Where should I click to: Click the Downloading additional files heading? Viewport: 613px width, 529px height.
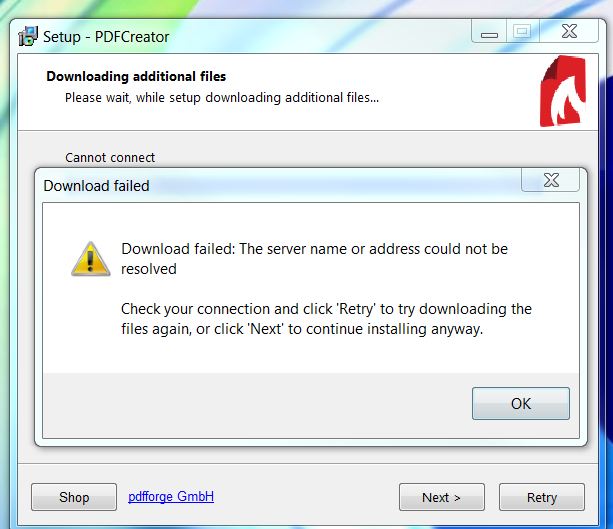click(136, 76)
